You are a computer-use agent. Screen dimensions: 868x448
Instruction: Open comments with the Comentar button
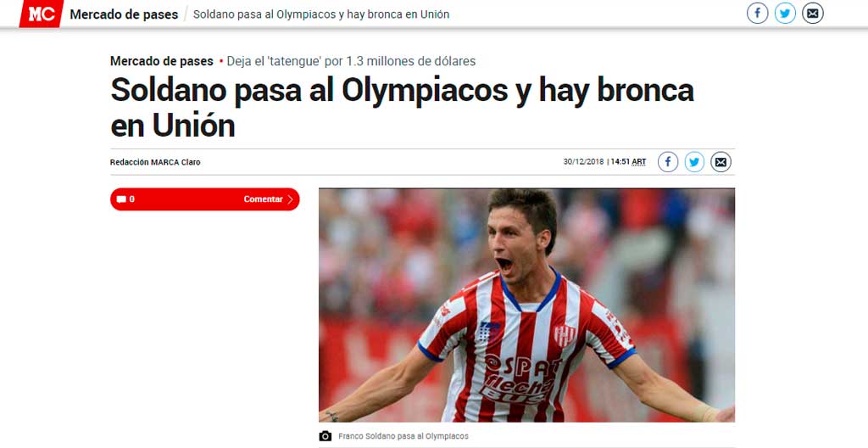205,199
